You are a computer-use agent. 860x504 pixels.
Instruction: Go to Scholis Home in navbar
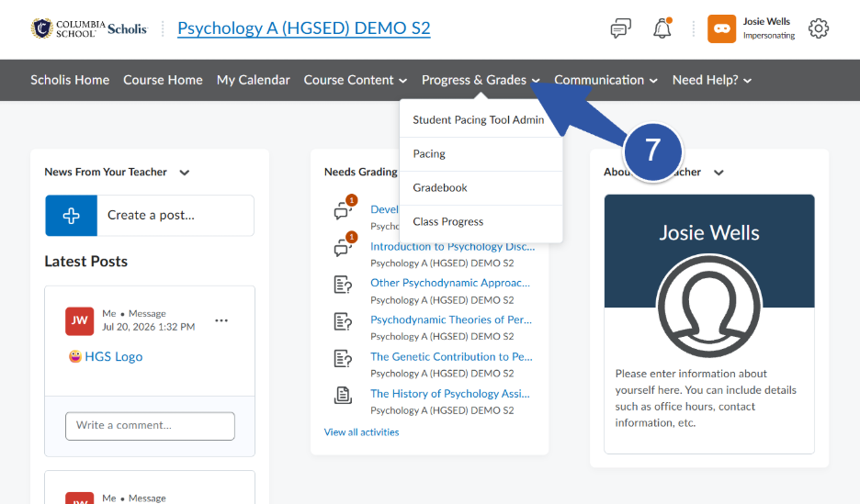(x=70, y=80)
